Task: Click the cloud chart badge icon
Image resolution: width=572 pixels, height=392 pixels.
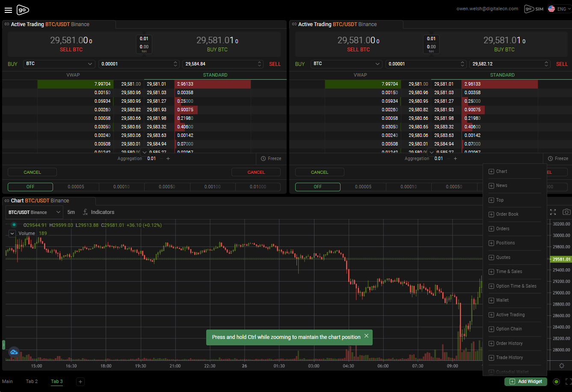Action: [14, 352]
